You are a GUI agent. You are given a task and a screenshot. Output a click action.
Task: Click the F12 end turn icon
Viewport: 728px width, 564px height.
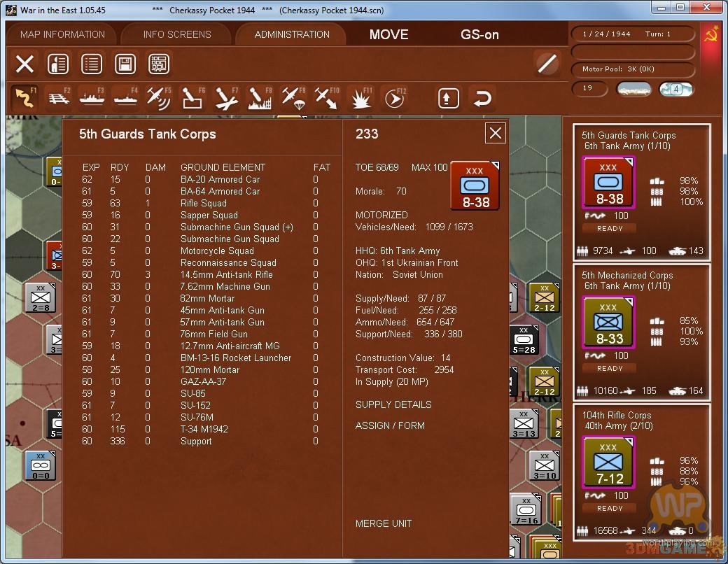395,99
